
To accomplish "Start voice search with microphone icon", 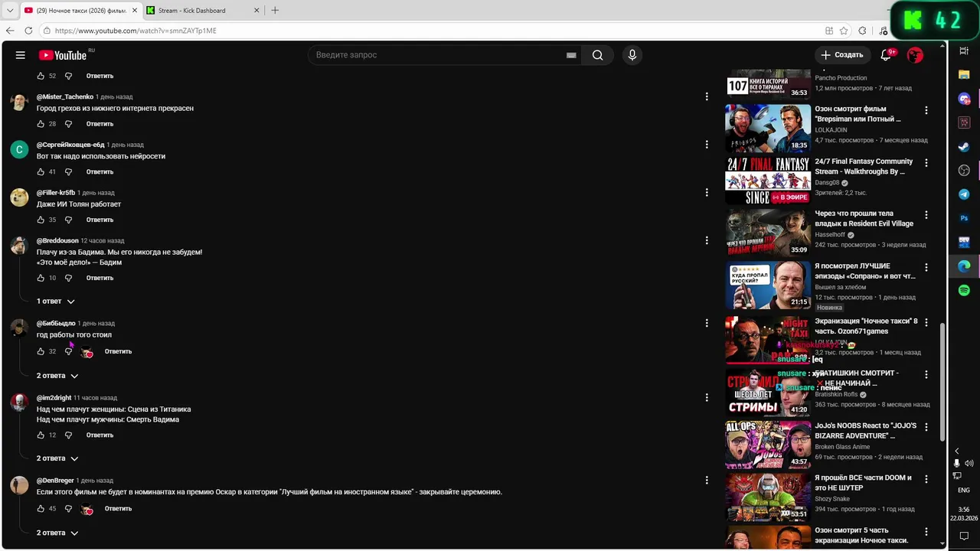I will 632,55.
